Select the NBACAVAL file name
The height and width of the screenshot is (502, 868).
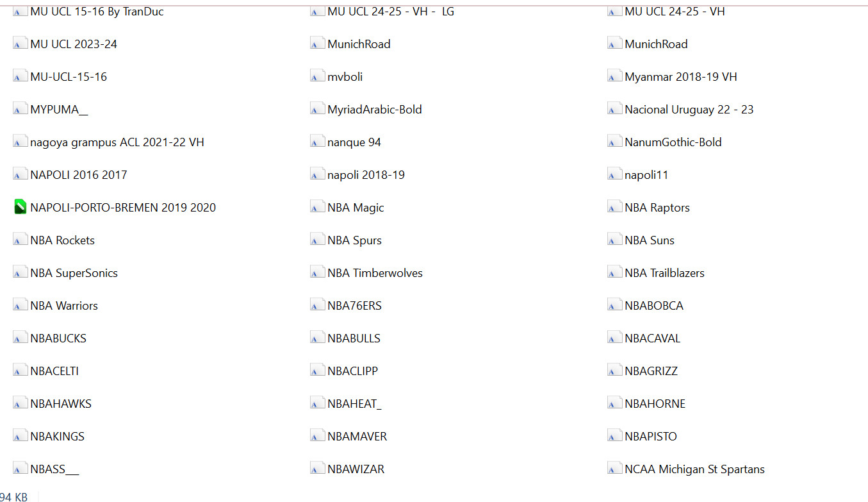(x=652, y=338)
